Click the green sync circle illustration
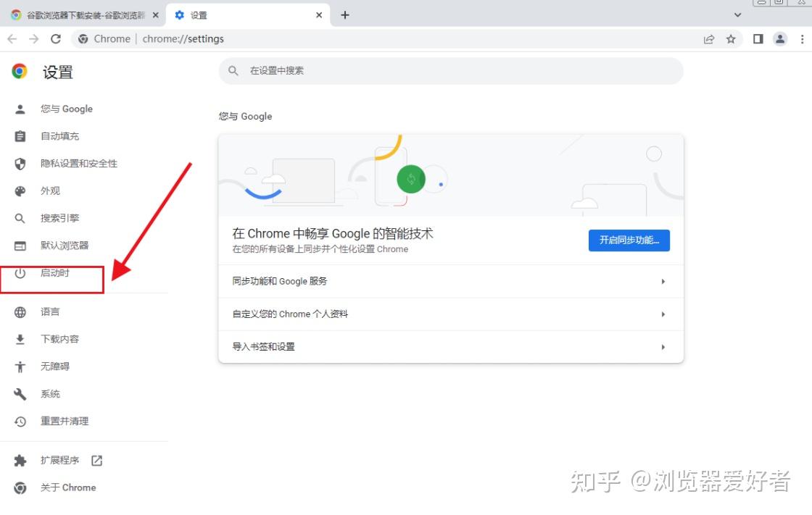812x515 pixels. click(x=411, y=179)
